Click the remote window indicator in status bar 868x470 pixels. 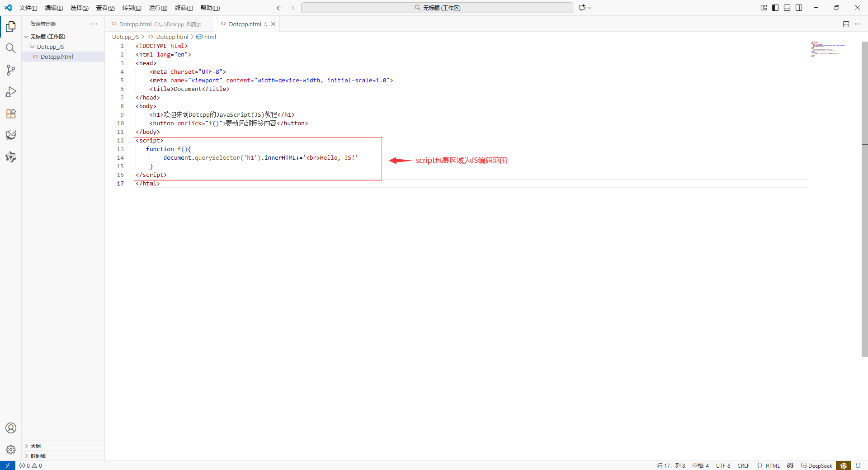[7, 465]
